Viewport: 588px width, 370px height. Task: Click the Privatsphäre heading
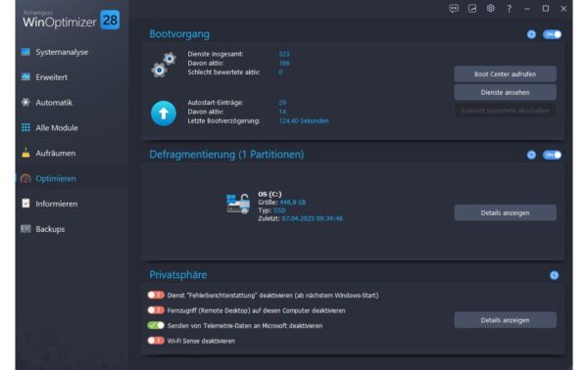(177, 275)
